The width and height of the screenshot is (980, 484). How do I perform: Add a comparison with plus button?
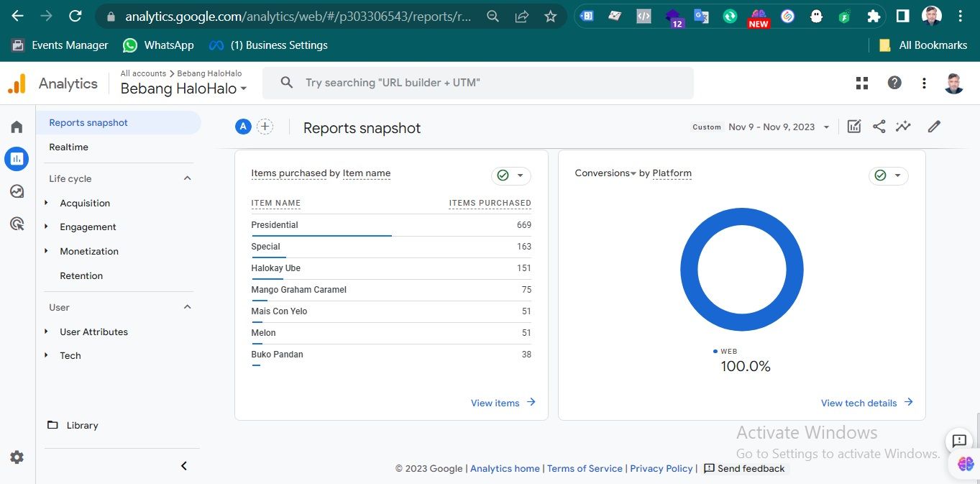265,127
